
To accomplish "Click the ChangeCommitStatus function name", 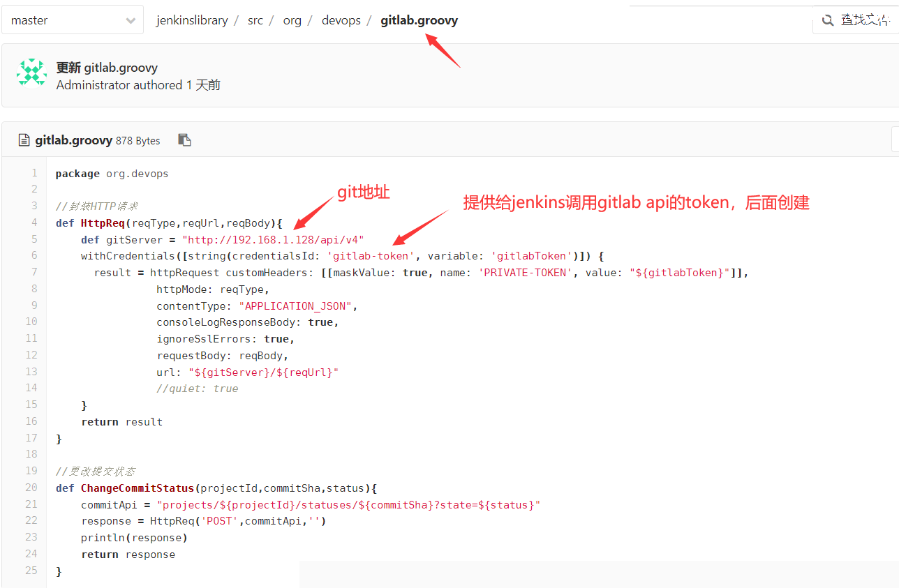I will click(x=138, y=488).
